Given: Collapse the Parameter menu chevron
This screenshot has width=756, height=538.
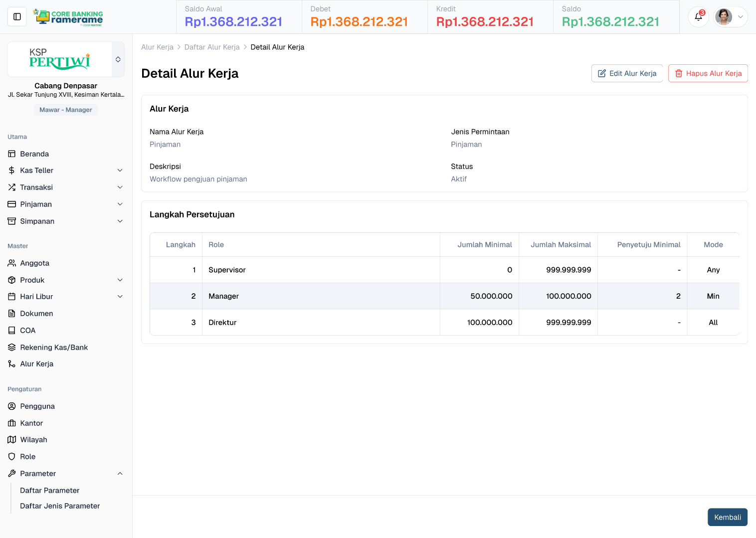Looking at the screenshot, I should (120, 474).
